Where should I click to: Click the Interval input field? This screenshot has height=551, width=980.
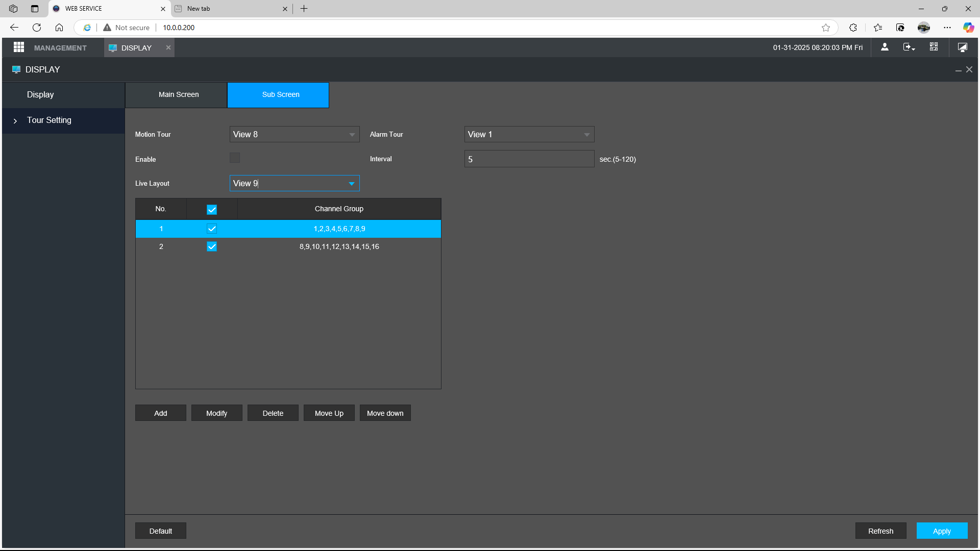tap(529, 159)
